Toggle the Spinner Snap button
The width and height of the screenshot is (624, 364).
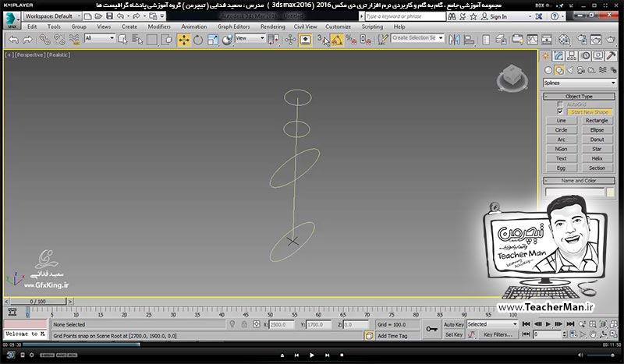tap(365, 40)
